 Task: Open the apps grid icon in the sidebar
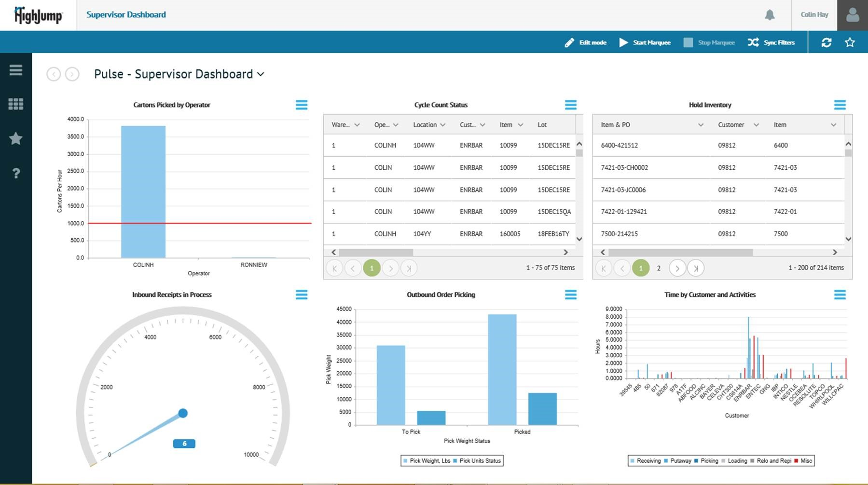pos(15,104)
